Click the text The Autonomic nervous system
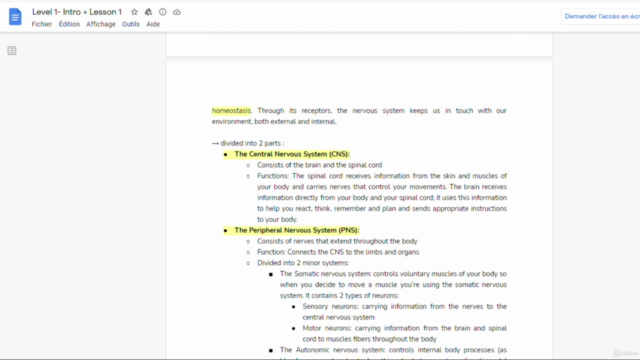640x360 pixels. [x=332, y=350]
